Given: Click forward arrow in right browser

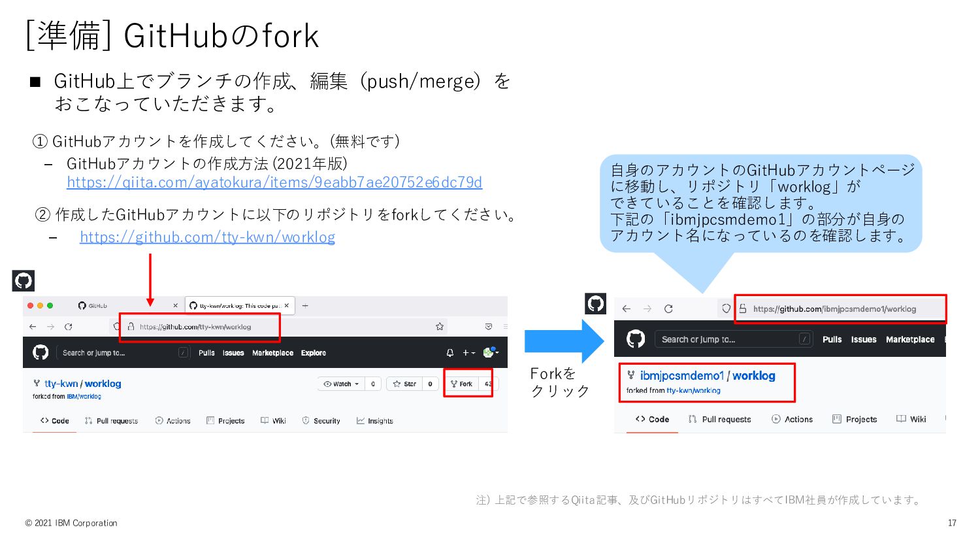Looking at the screenshot, I should click(647, 309).
